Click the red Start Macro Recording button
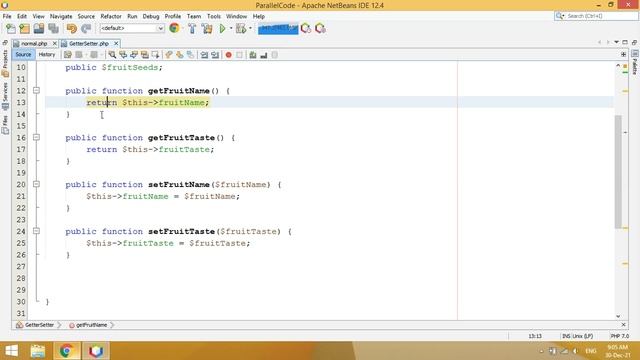The height and width of the screenshot is (360, 640). 229,55
